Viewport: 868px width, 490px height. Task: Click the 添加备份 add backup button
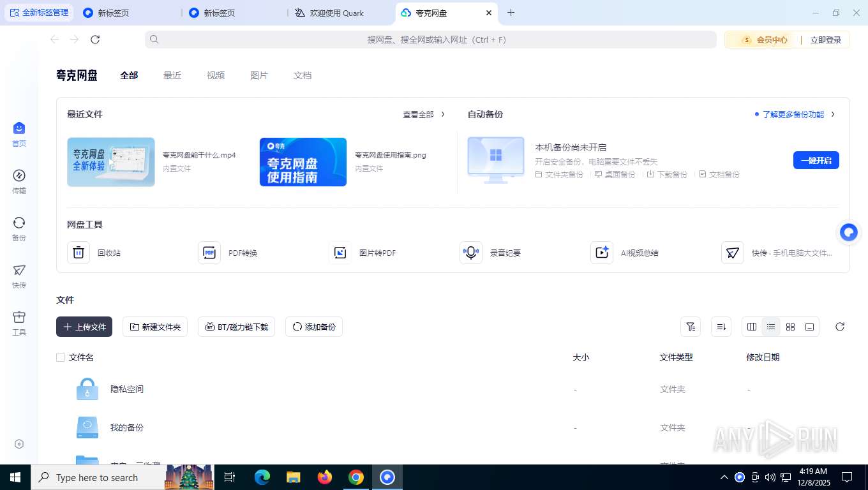pyautogui.click(x=314, y=327)
